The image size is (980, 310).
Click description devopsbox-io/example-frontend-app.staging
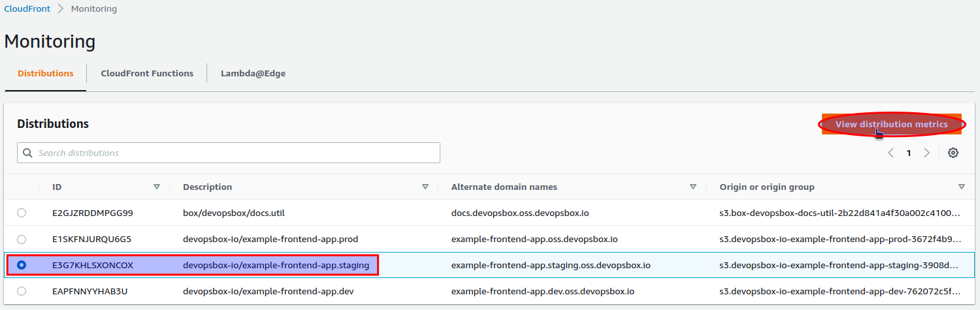(276, 265)
